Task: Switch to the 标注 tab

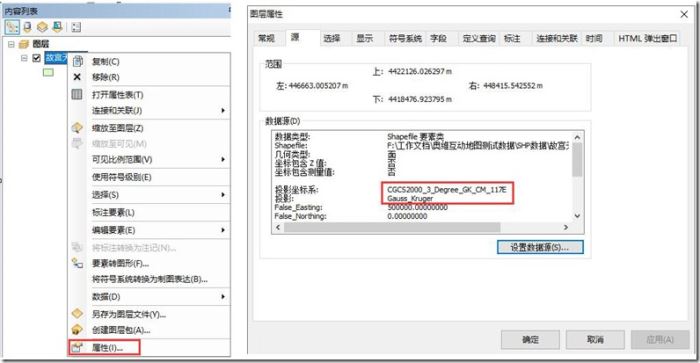Action: pos(512,38)
